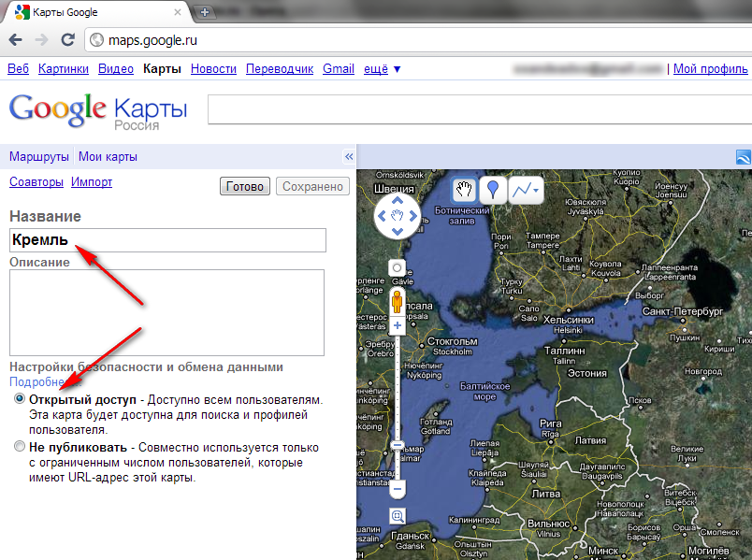Click the Таллинн label on map
The height and width of the screenshot is (560, 752).
[565, 351]
